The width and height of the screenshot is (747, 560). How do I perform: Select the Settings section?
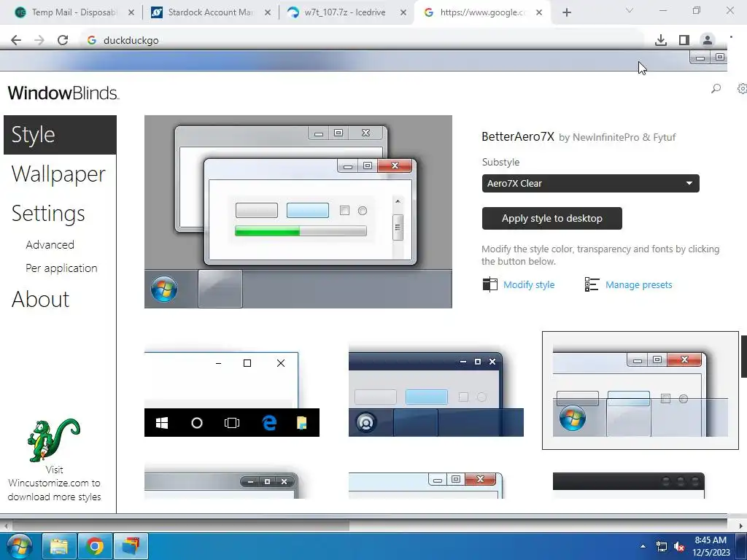(48, 214)
